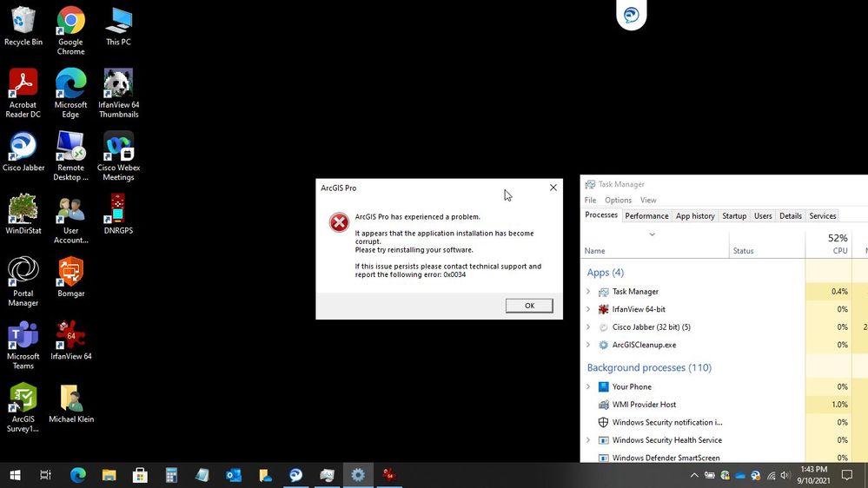
Task: Expand Windows Security Health Service row
Action: [588, 440]
